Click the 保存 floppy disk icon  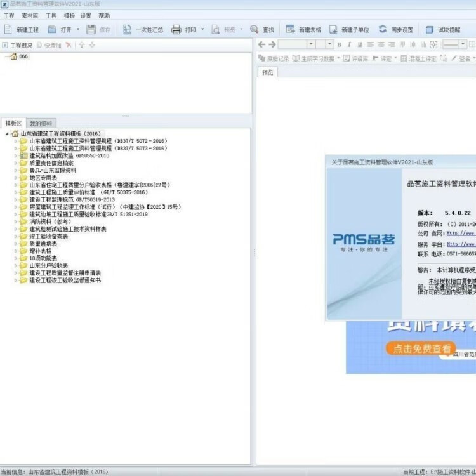point(91,29)
